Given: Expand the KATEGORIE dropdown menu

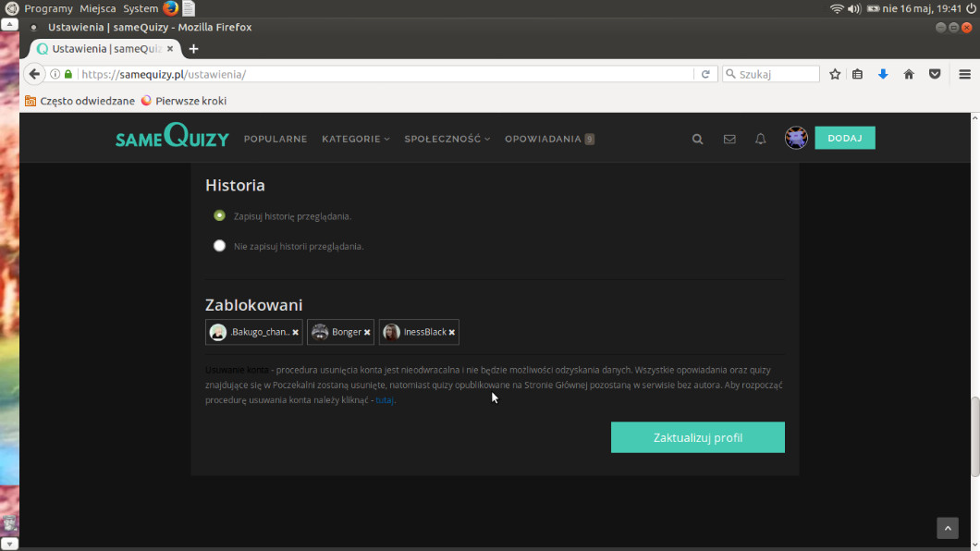Looking at the screenshot, I should tap(355, 139).
